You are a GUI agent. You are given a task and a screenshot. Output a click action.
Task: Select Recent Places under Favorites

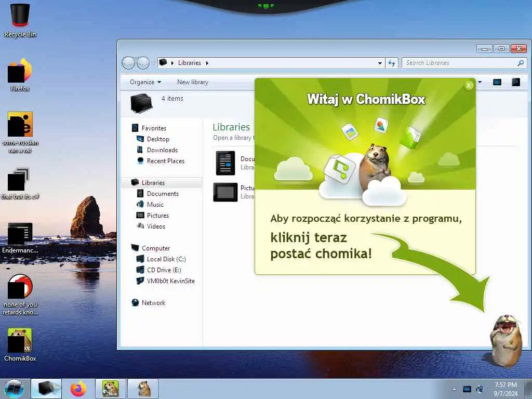166,161
